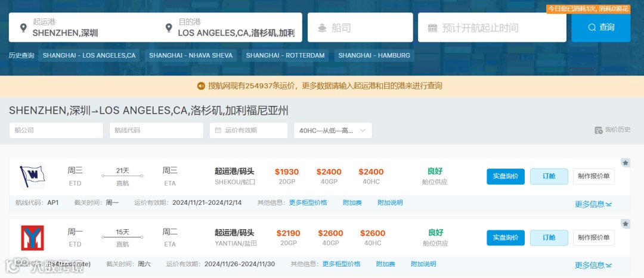
Task: Click the orange daily usage notice badge
Action: (x=588, y=8)
